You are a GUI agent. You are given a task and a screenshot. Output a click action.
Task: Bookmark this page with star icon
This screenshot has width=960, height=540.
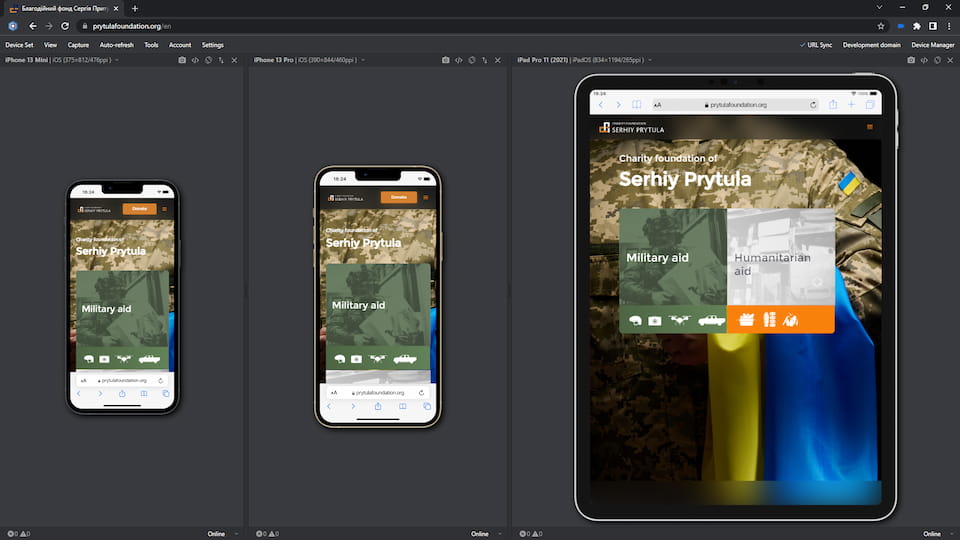pyautogui.click(x=880, y=26)
